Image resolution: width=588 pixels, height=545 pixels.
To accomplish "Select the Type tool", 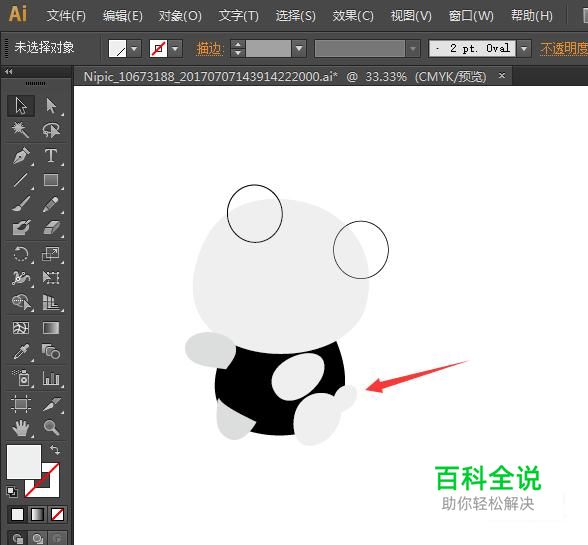I will 51,156.
